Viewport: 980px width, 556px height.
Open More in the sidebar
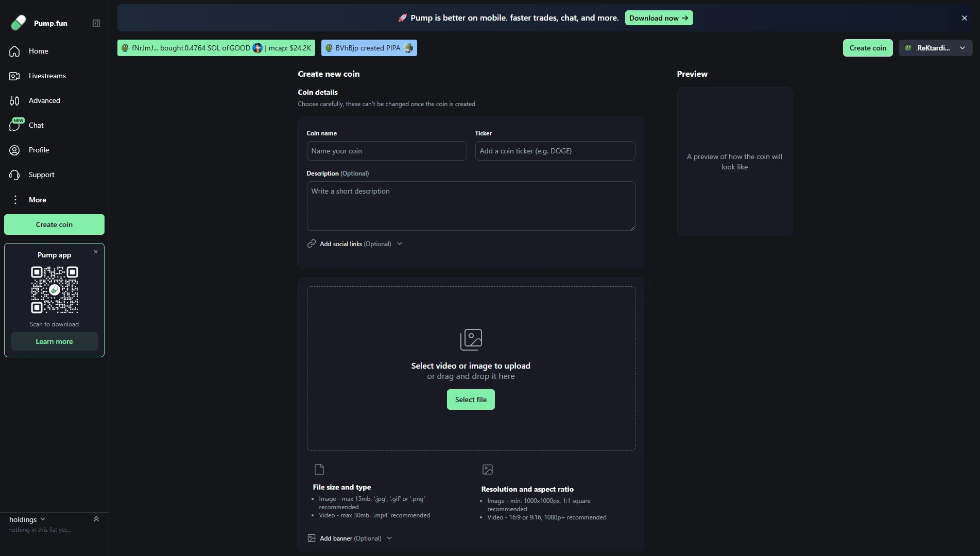click(x=54, y=200)
